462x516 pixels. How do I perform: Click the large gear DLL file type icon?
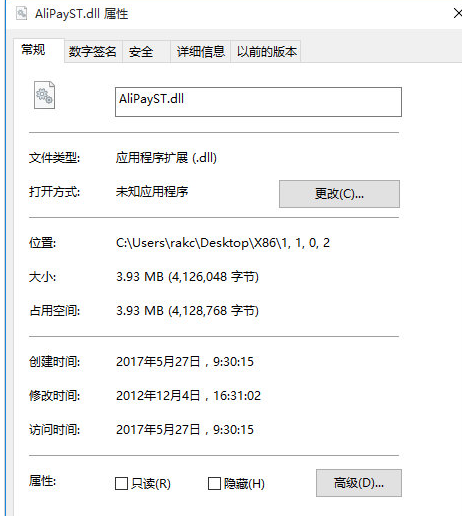coord(44,95)
